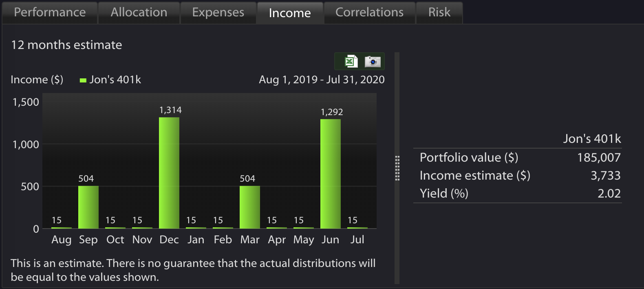View the Correlations tab
The width and height of the screenshot is (644, 289).
[369, 12]
